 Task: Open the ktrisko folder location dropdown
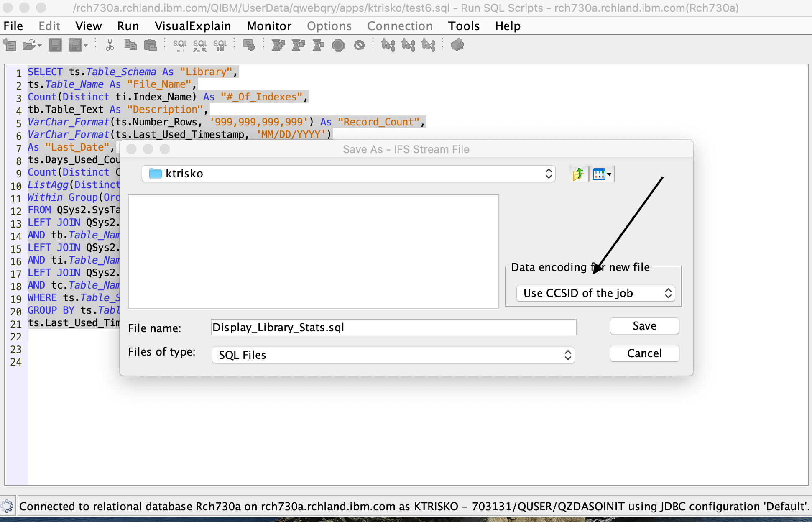[x=548, y=174]
